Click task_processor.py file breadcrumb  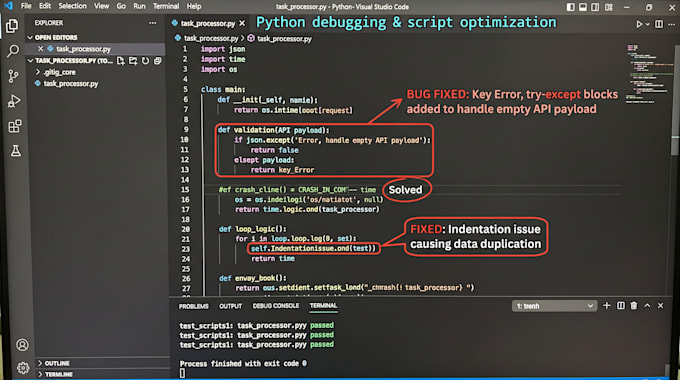(211, 39)
